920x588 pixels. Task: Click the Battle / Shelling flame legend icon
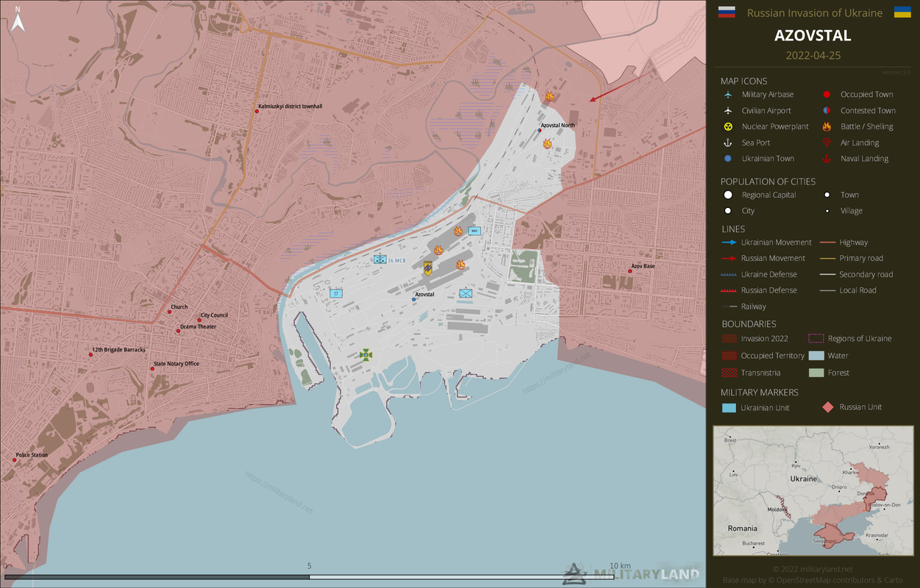[827, 126]
